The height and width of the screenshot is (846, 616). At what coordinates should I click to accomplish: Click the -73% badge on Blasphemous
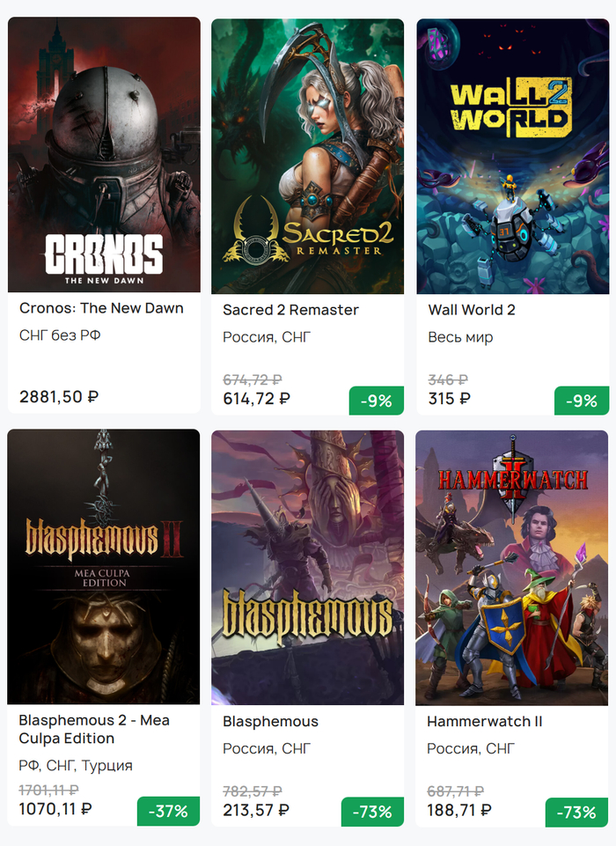372,812
